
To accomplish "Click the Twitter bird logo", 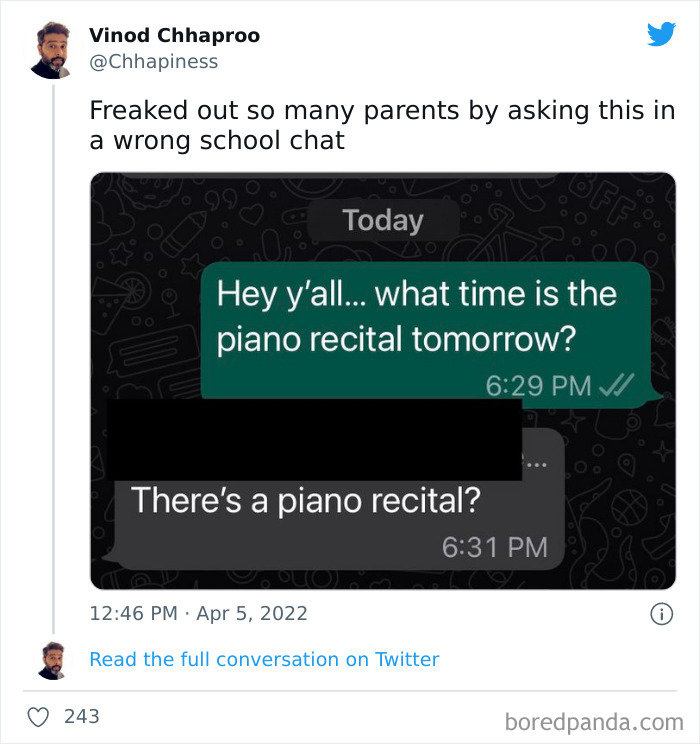I will point(661,34).
